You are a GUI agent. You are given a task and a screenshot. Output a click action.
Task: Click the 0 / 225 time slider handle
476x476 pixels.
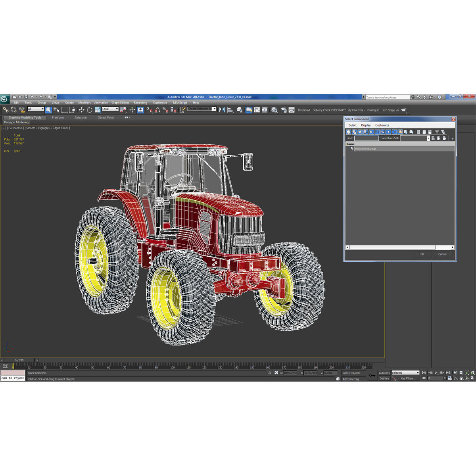pyautogui.click(x=19, y=360)
